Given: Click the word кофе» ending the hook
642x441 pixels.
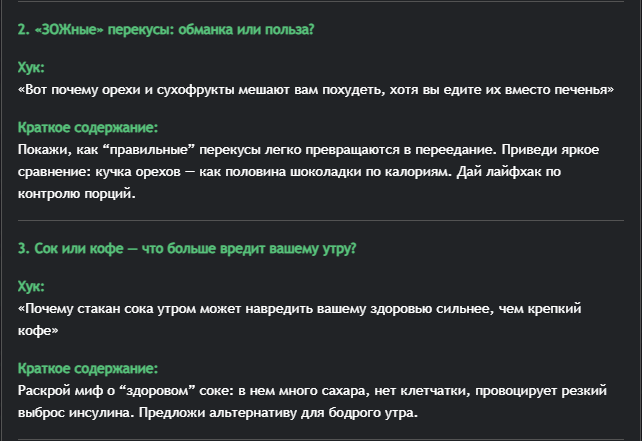Looking at the screenshot, I should point(38,330).
